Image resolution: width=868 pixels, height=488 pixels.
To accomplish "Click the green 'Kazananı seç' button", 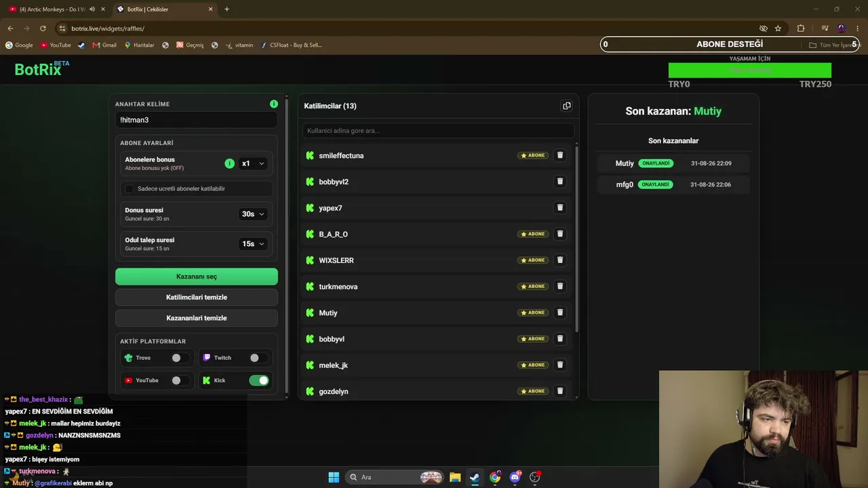I will [x=197, y=277].
